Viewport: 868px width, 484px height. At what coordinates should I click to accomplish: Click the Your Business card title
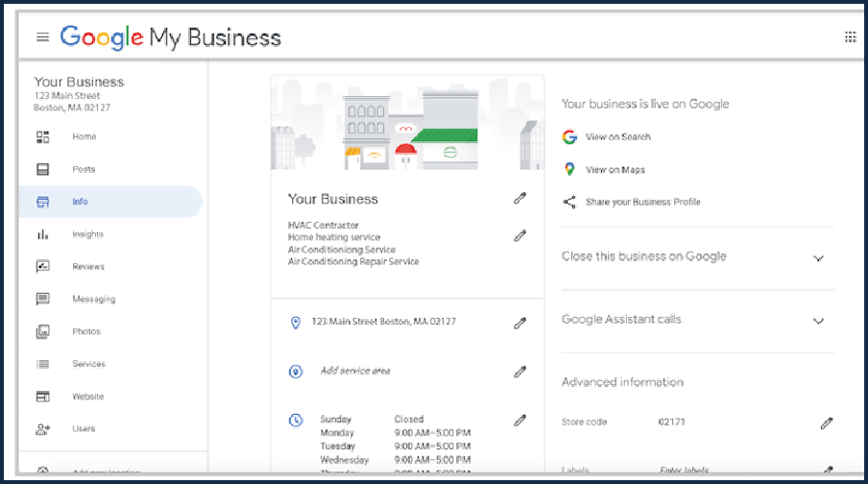(x=332, y=200)
